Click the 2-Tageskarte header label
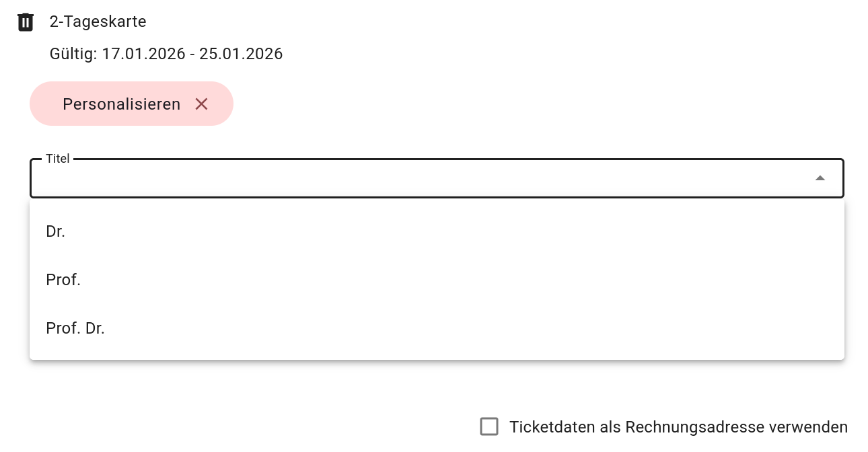Screen dimensions: 868x452 coord(98,22)
